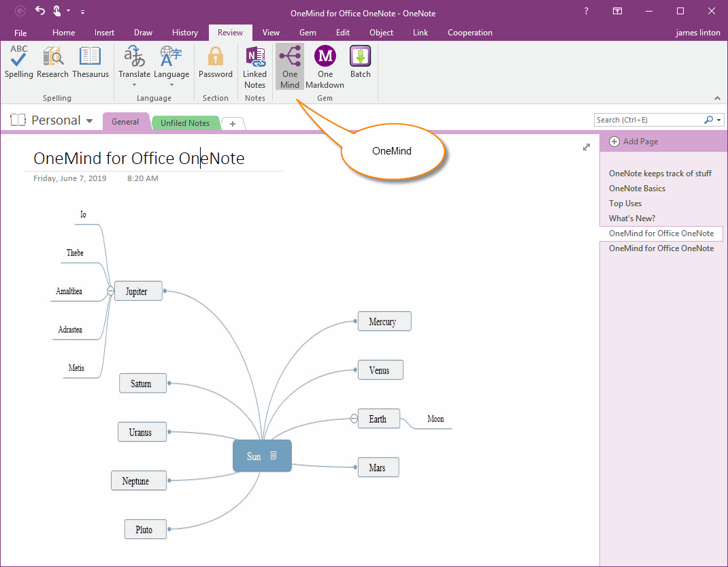This screenshot has height=567, width=728.
Task: Select the Venus node
Action: (x=380, y=370)
